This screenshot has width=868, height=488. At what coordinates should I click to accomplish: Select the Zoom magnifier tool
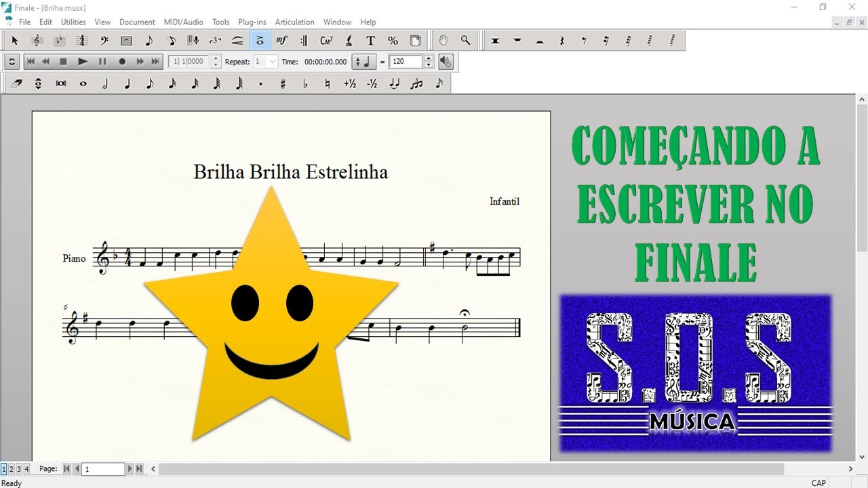(x=465, y=41)
